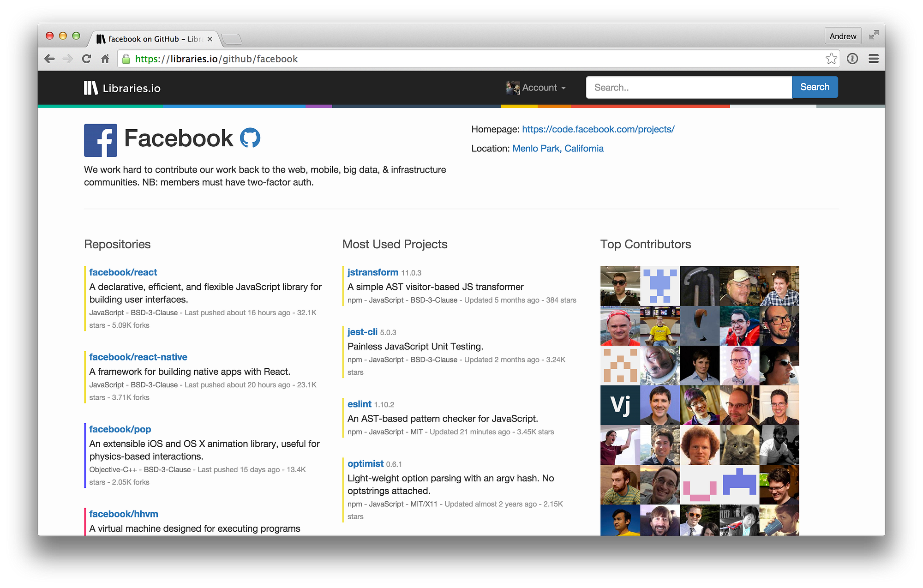Bookmark page with the star icon

click(831, 59)
